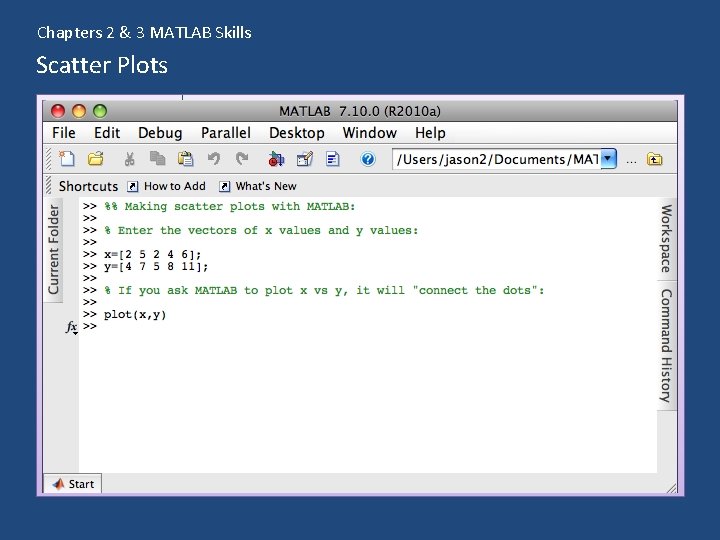The width and height of the screenshot is (720, 540).
Task: Go up one folder level icon
Action: 654,159
